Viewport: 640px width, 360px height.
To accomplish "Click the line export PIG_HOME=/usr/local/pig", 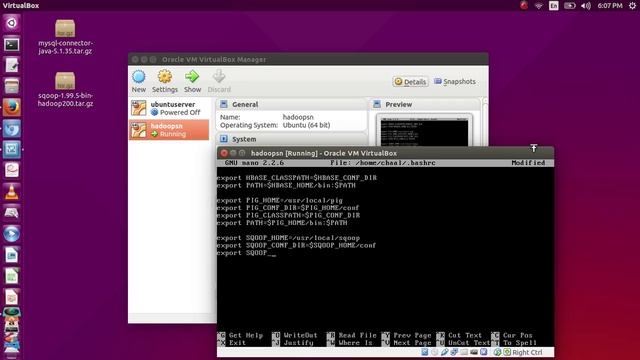I will [x=280, y=200].
